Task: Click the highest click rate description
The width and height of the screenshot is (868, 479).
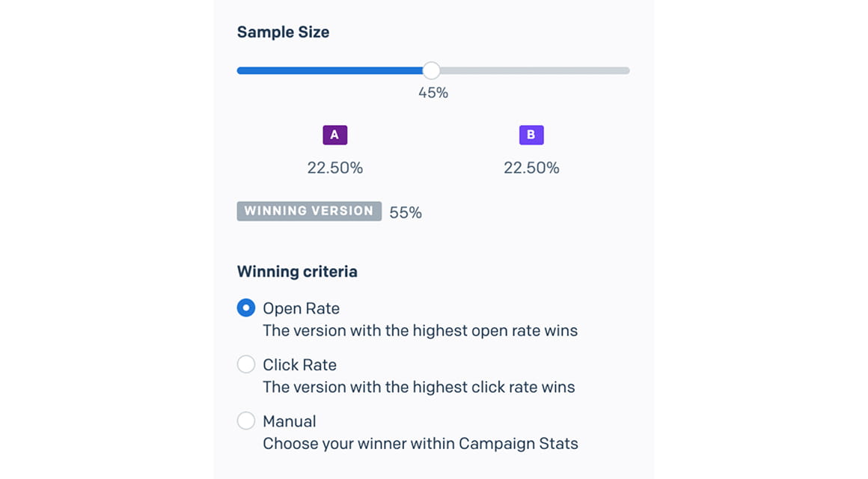Action: [x=418, y=388]
